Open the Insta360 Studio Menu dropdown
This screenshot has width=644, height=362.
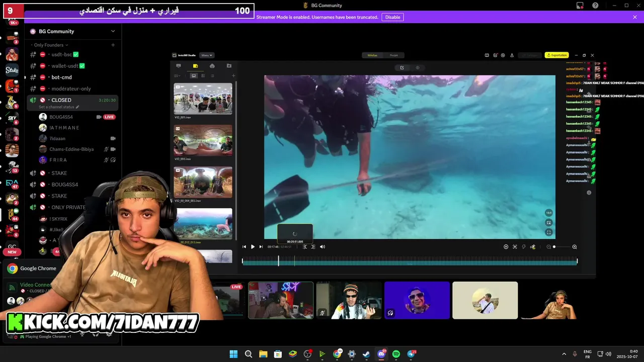207,55
